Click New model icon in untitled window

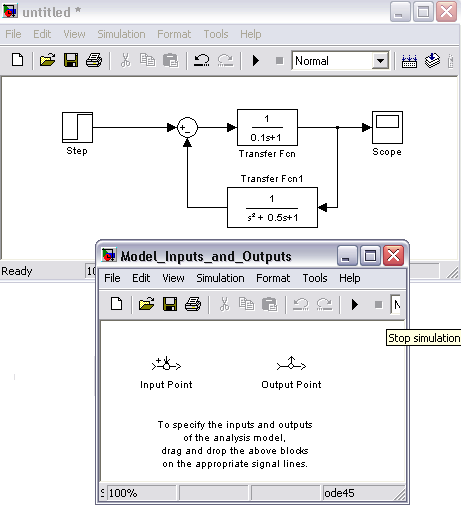(x=17, y=60)
